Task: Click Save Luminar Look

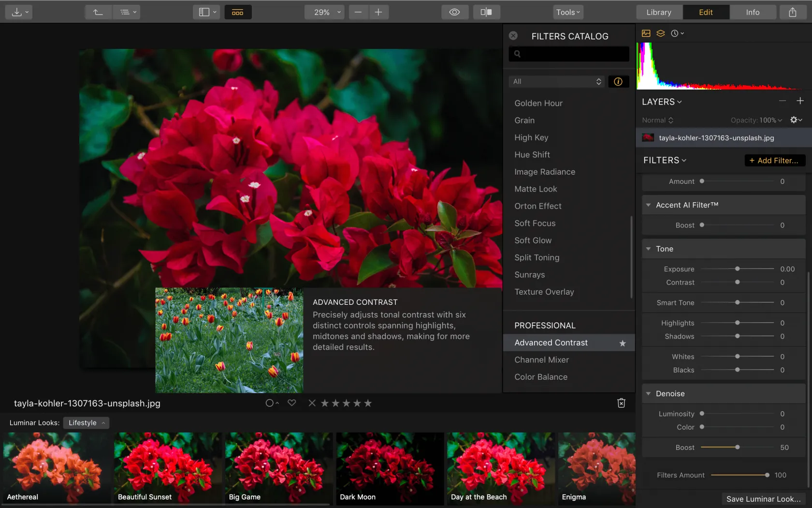Action: tap(763, 498)
